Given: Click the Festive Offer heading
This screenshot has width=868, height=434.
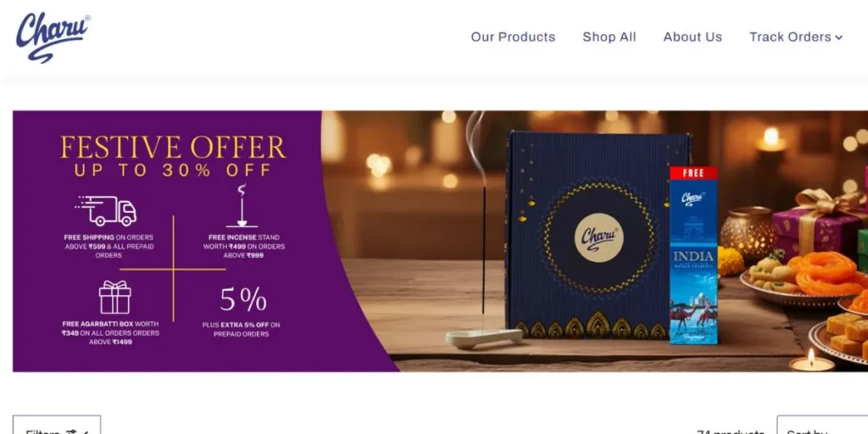Looking at the screenshot, I should click(x=173, y=147).
